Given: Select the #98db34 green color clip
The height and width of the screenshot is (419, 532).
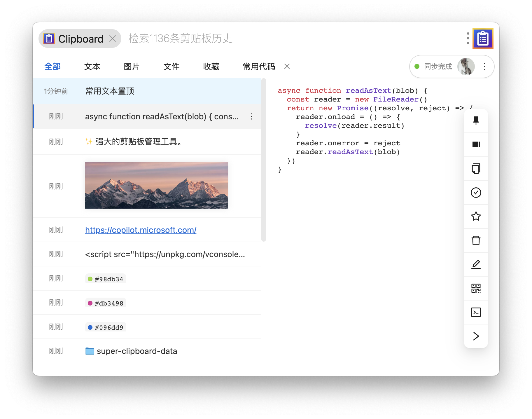Looking at the screenshot, I should (x=106, y=279).
